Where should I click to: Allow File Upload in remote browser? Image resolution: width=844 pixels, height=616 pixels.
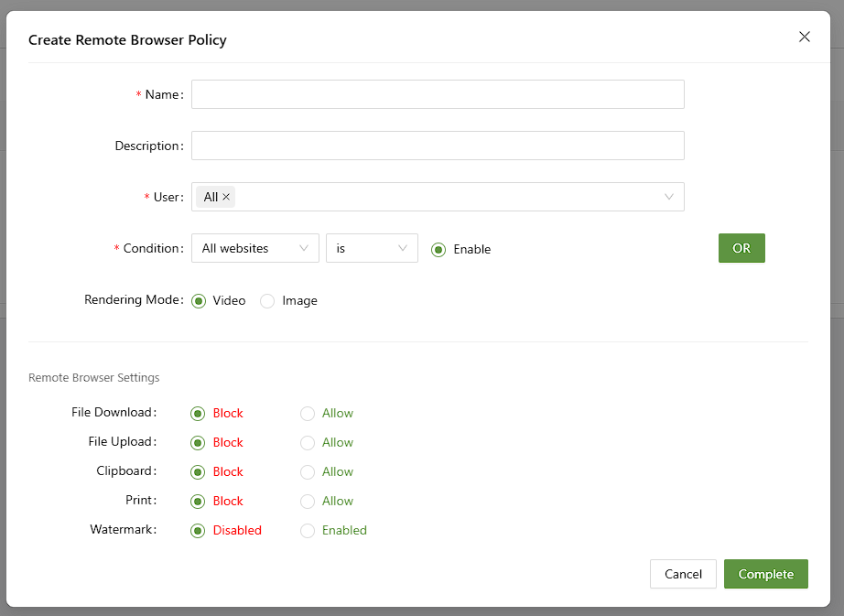[x=308, y=442]
